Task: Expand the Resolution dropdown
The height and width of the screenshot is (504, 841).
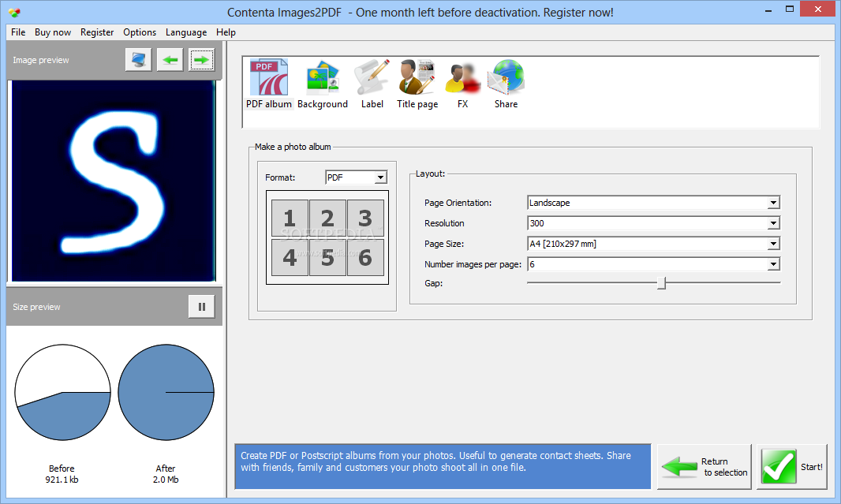Action: point(773,223)
